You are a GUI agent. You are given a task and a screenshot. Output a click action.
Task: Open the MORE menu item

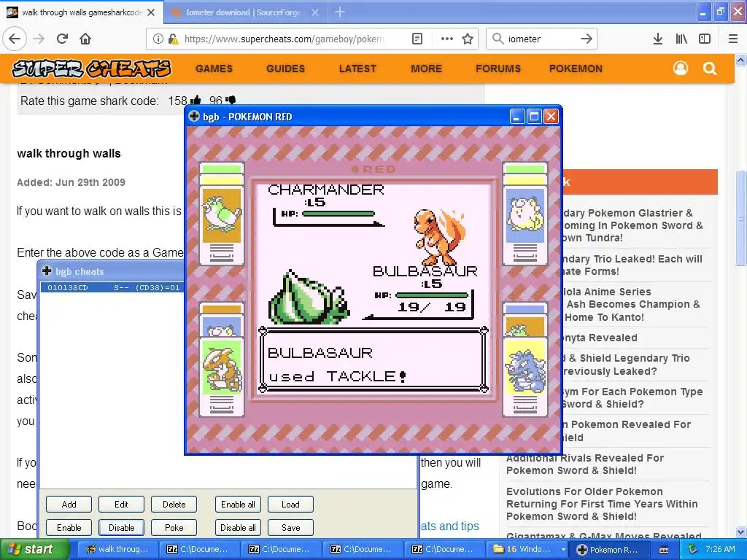point(426,69)
